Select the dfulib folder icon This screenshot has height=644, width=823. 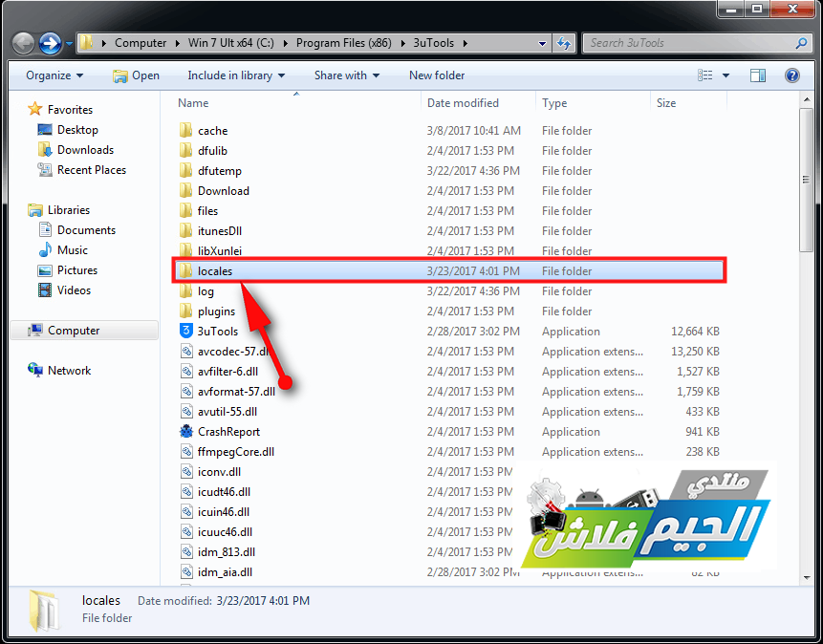pyautogui.click(x=185, y=151)
